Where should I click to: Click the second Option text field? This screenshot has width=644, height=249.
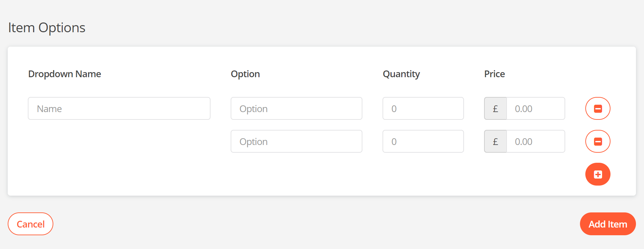tap(296, 141)
